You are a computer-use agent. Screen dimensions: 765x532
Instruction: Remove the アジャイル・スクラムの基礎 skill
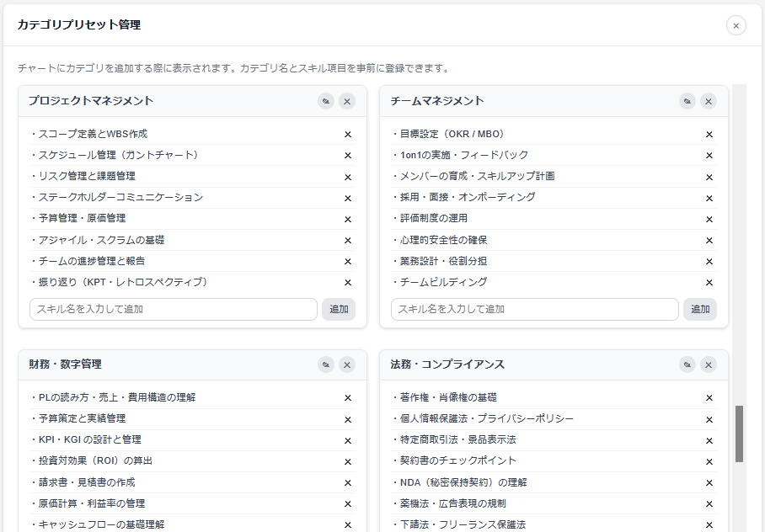pos(348,241)
